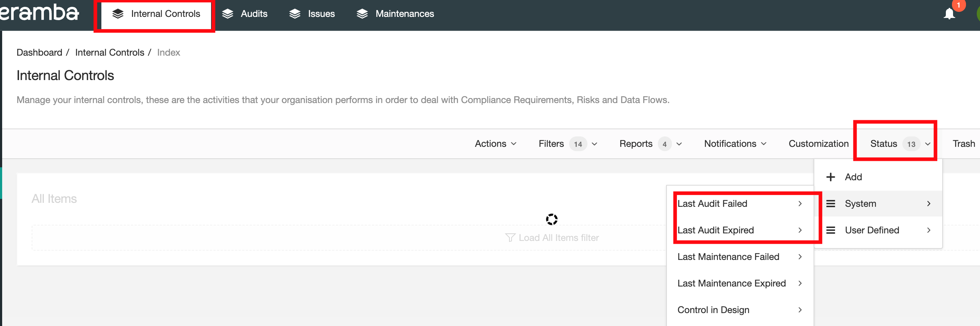
Task: Open the Reports dropdown
Action: [650, 144]
